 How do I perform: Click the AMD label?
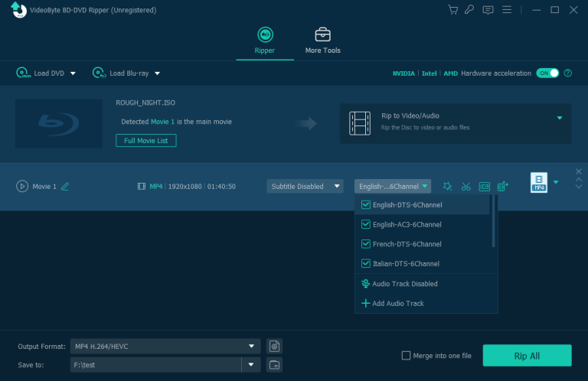coord(450,73)
